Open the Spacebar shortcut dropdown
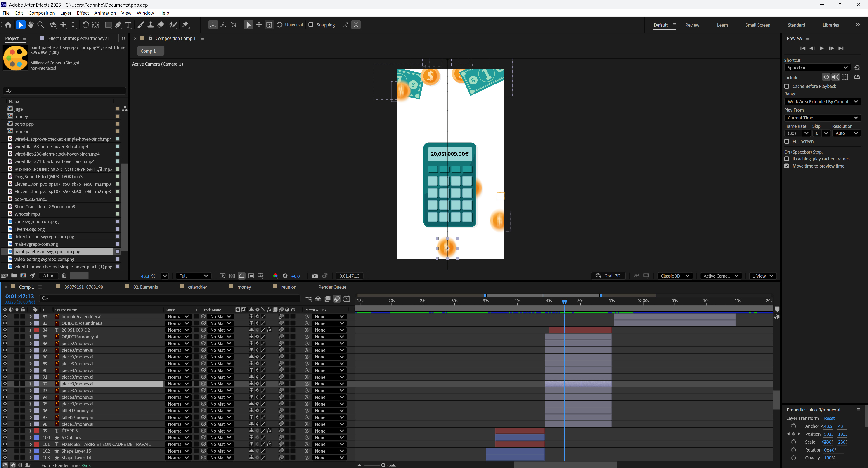 [x=817, y=67]
